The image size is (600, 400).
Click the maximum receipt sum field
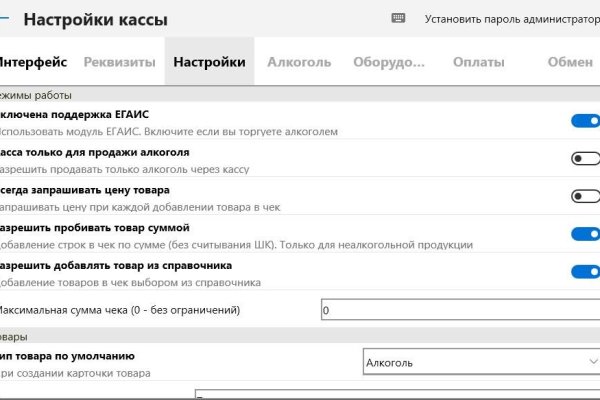pos(460,310)
